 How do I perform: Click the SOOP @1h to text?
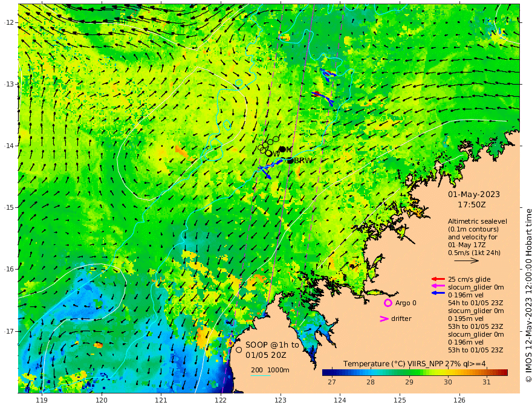(x=273, y=345)
